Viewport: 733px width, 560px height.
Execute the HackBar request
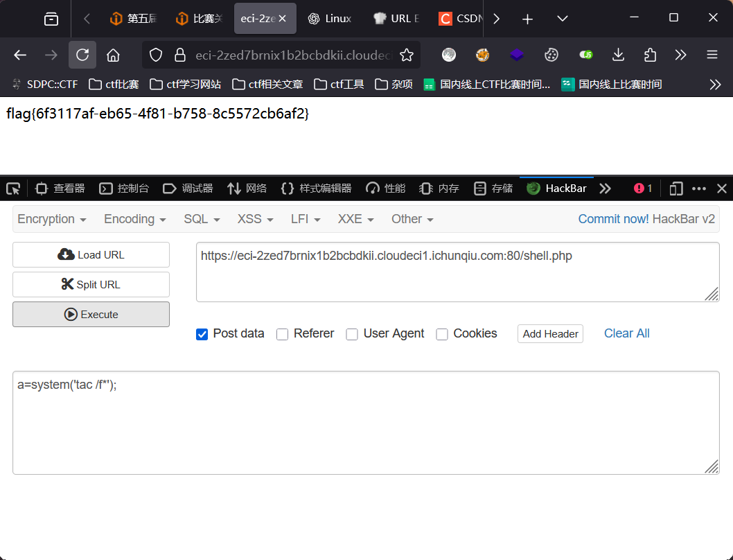click(91, 315)
